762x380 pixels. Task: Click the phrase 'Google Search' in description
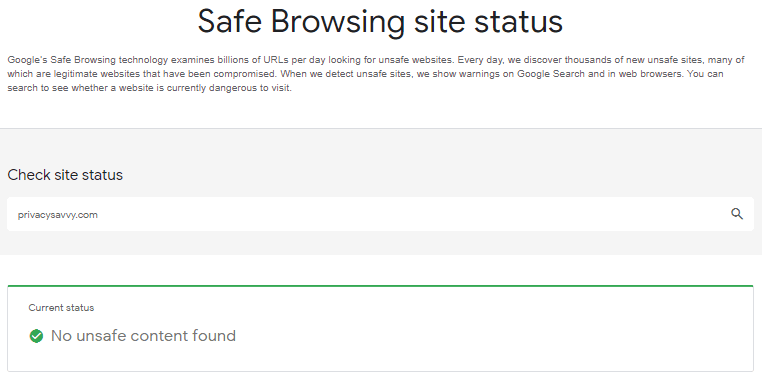coord(551,74)
